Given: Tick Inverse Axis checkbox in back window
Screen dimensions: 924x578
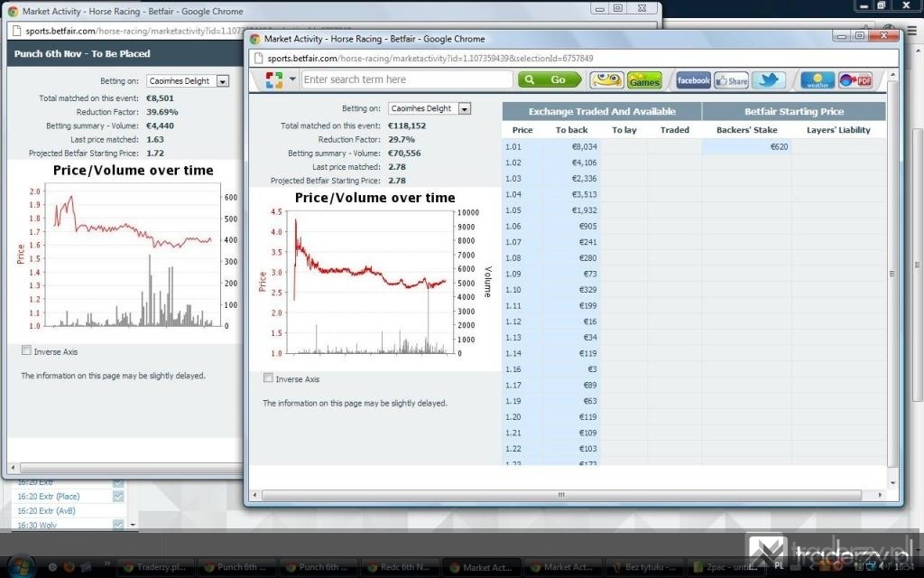Looking at the screenshot, I should point(26,350).
